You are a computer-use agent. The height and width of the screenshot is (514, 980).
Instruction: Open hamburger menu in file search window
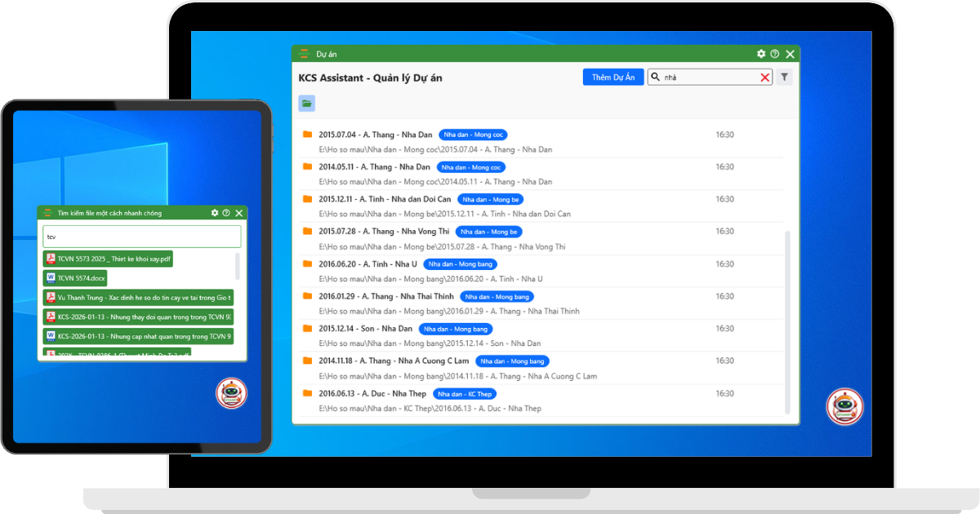click(47, 213)
